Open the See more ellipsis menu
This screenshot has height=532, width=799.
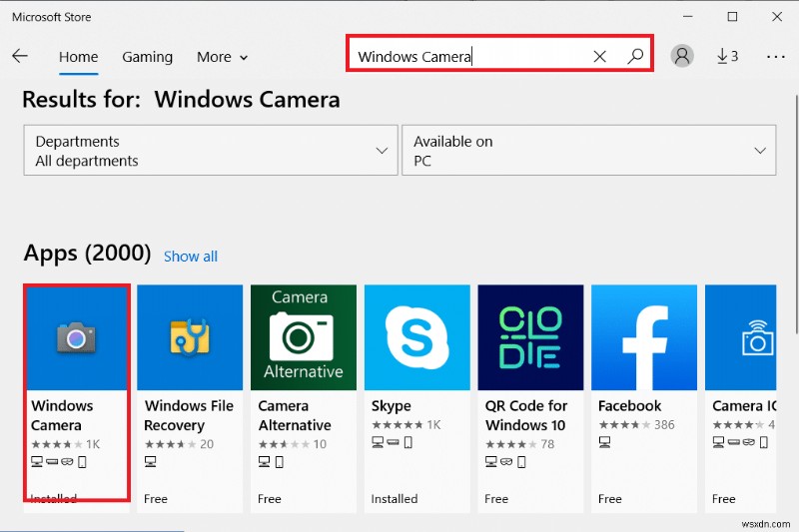pos(776,56)
